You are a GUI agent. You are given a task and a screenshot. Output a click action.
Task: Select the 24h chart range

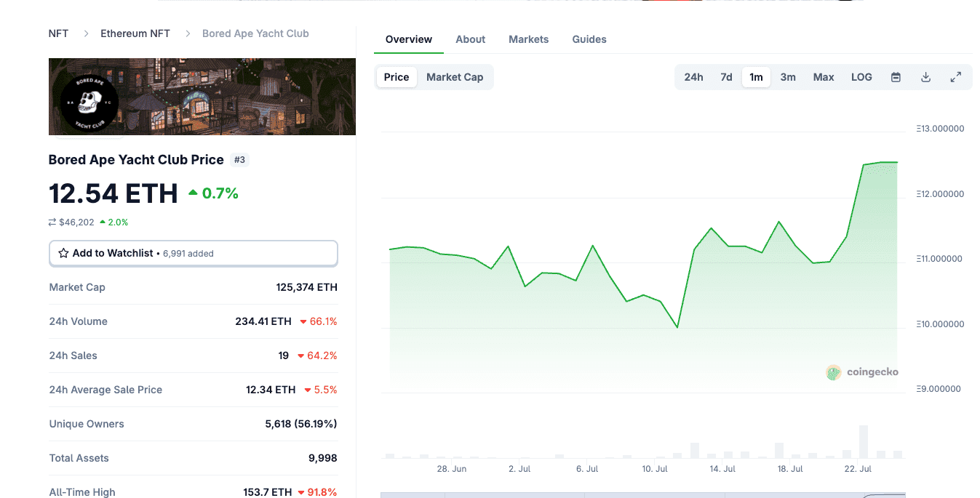pos(693,77)
